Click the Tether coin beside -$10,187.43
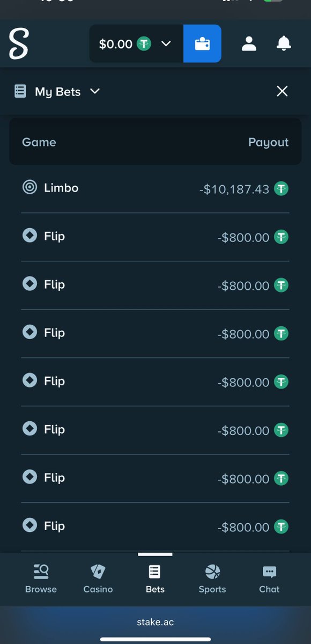 click(282, 188)
